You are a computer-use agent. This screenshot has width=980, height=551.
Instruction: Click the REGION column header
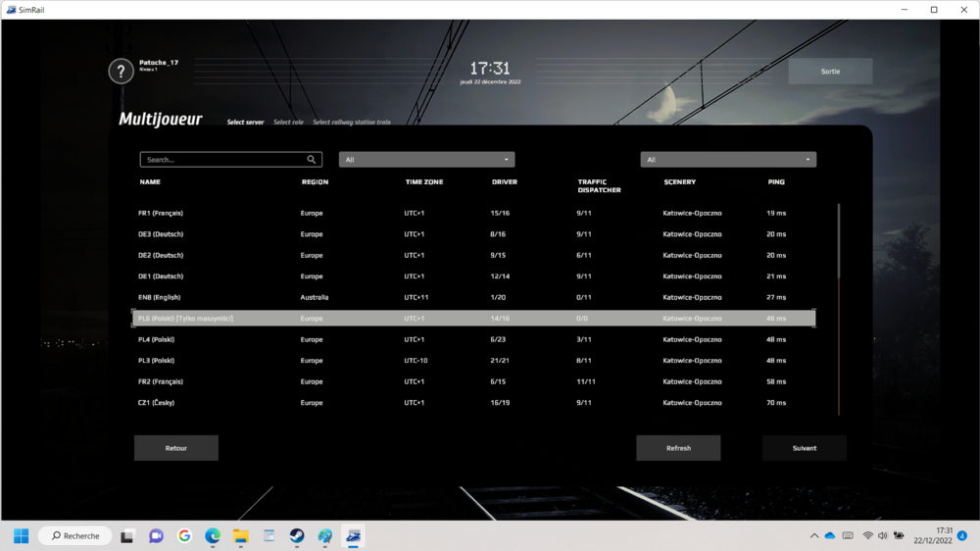point(315,182)
